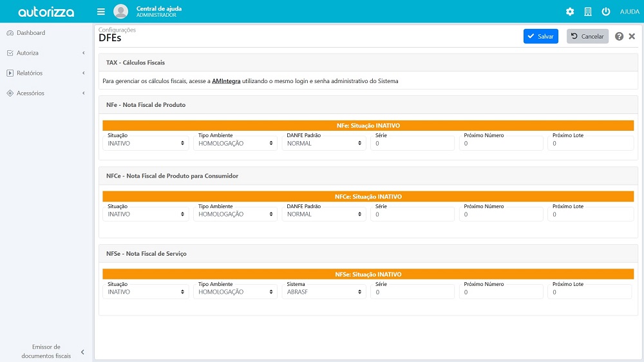Click the power logout icon
Image resolution: width=644 pixels, height=362 pixels.
[606, 12]
